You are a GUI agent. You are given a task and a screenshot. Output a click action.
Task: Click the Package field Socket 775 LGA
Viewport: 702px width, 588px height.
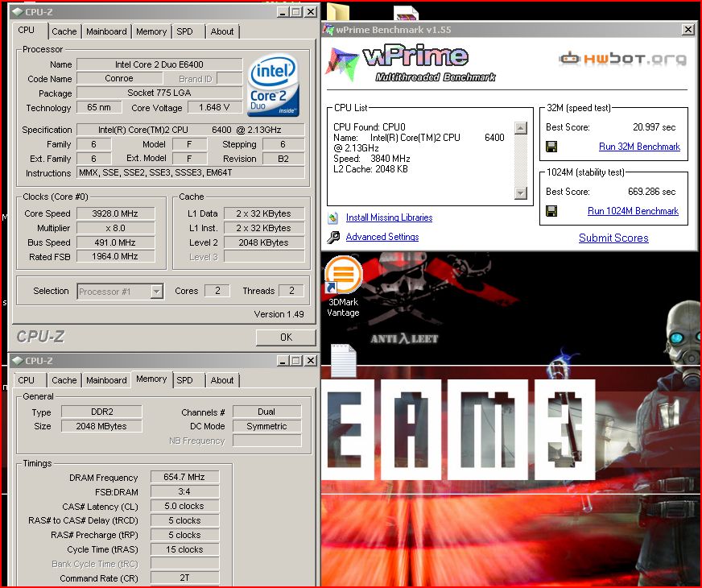(x=159, y=93)
